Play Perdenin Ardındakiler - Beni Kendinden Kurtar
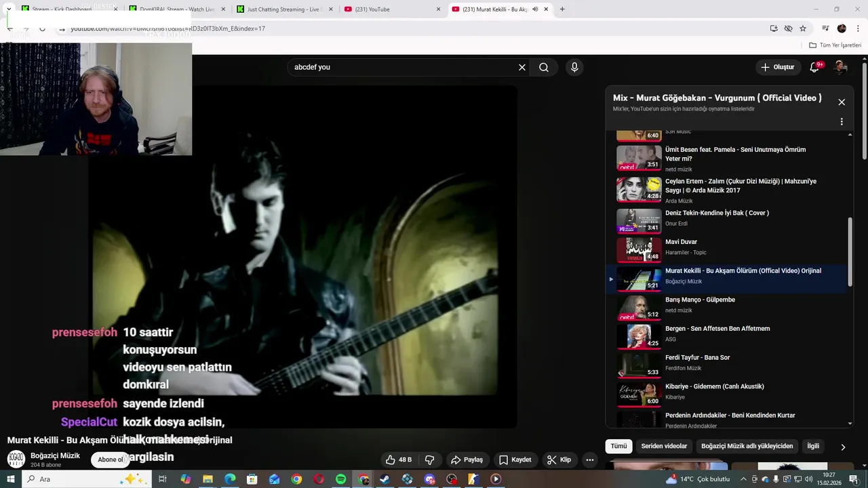The image size is (868, 488). (x=726, y=420)
